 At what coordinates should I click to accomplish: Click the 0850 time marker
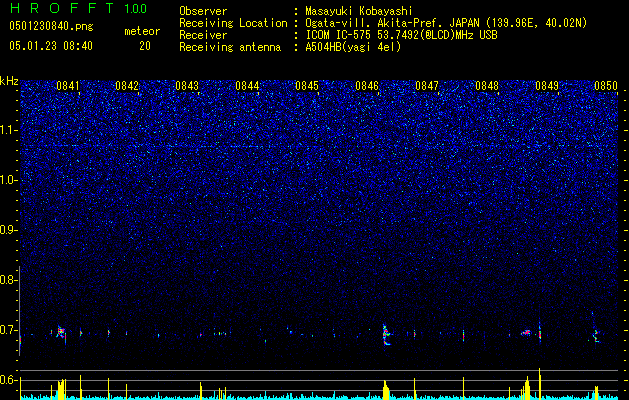[606, 86]
